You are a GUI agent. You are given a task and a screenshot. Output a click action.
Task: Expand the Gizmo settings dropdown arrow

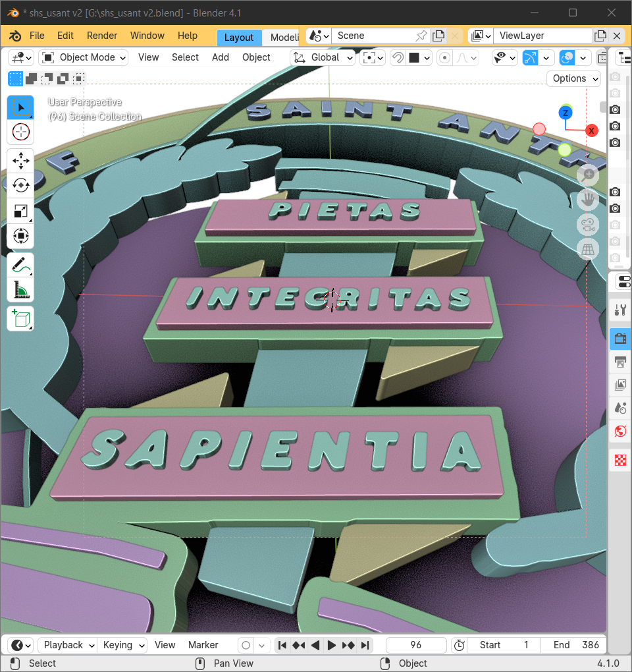click(x=546, y=58)
